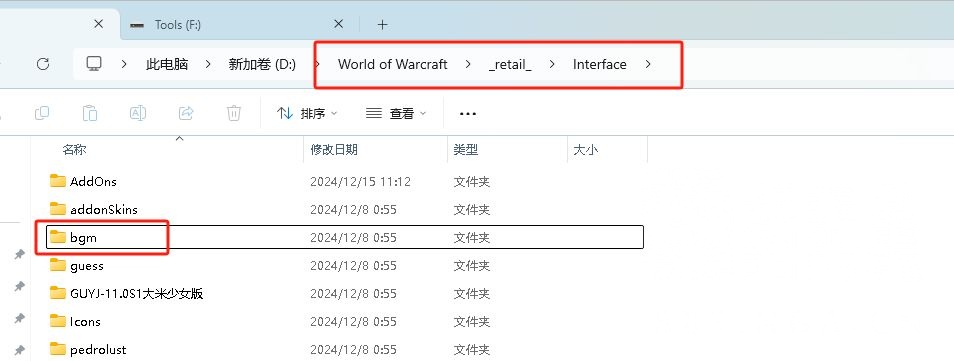Click the pedrolust folder icon
This screenshot has width=954, height=361.
[58, 349]
